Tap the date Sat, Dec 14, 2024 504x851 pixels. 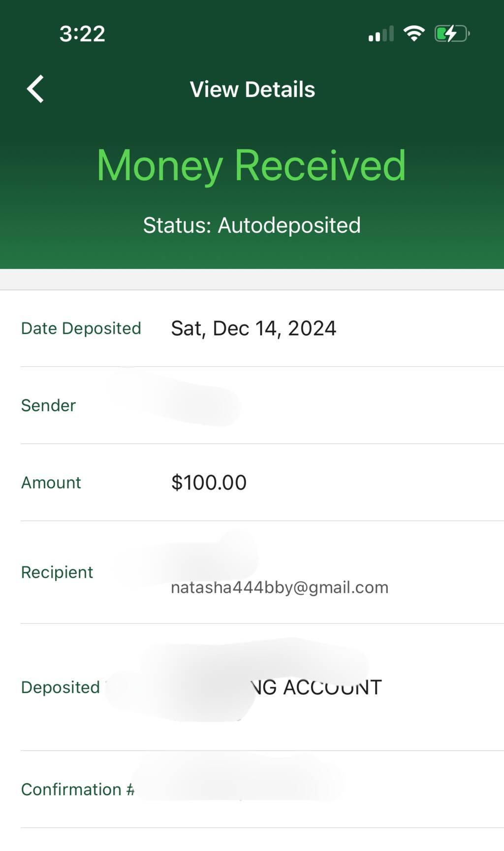[x=253, y=328]
